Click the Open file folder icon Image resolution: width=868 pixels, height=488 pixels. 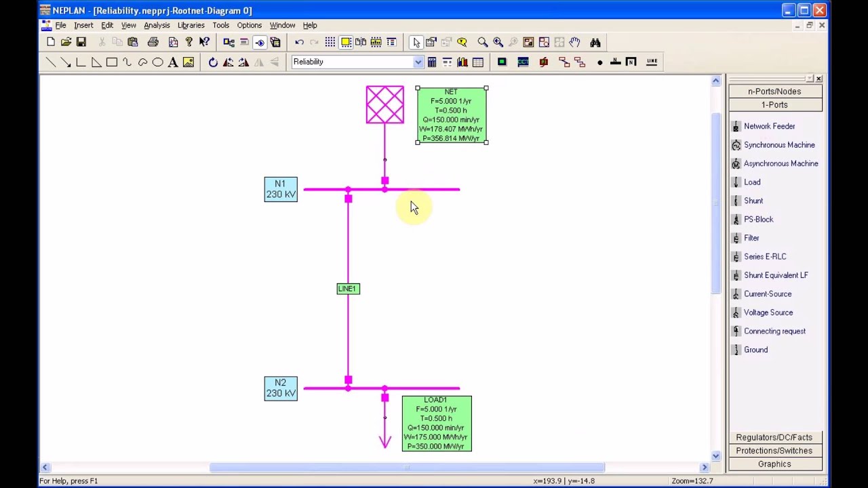[x=66, y=42]
